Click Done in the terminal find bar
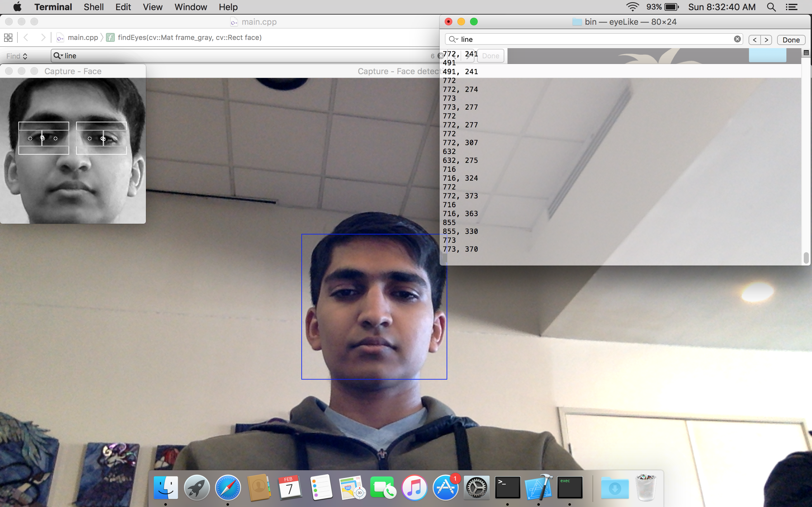The width and height of the screenshot is (812, 507). pos(791,40)
